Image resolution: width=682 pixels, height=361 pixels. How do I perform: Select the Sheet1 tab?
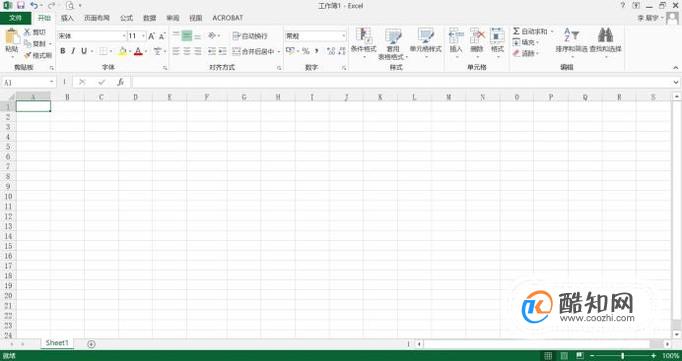[x=57, y=343]
